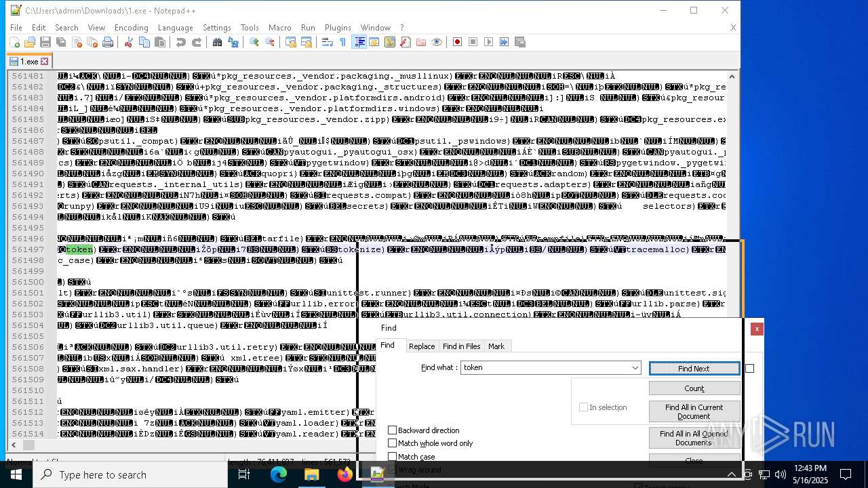Image resolution: width=868 pixels, height=488 pixels.
Task: Click the Find Next button
Action: click(694, 369)
